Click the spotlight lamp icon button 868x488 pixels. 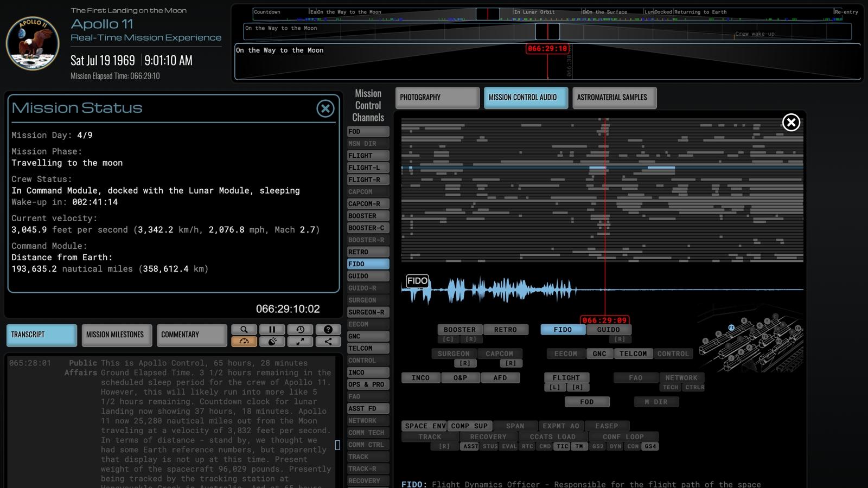coord(272,341)
